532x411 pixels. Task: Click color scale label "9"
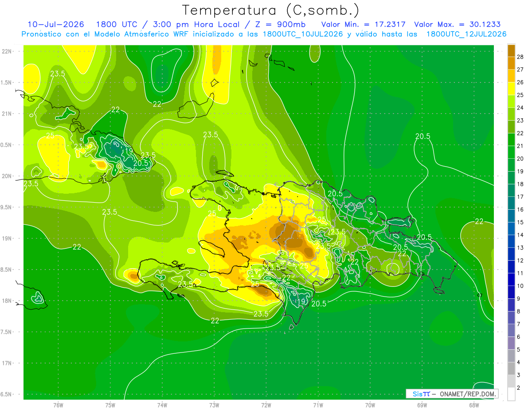(x=519, y=298)
